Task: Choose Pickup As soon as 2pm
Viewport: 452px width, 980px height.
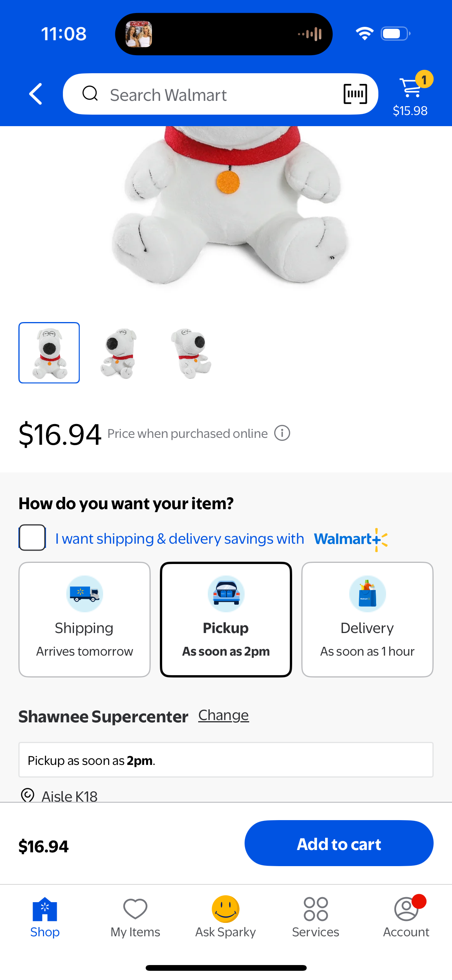Action: (x=226, y=619)
